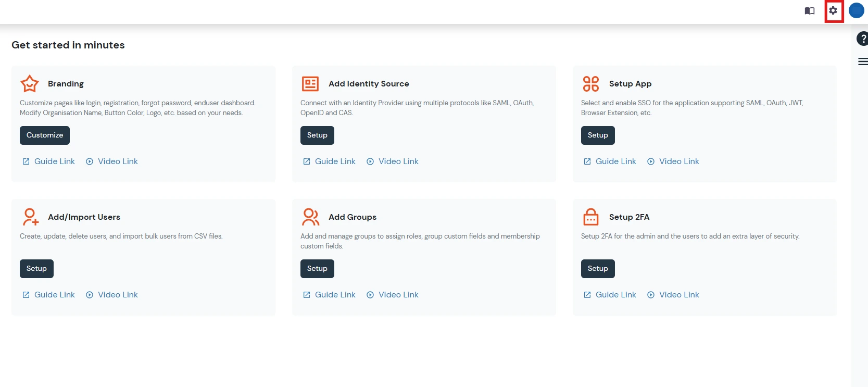Click the Add Groups people icon

tap(310, 217)
